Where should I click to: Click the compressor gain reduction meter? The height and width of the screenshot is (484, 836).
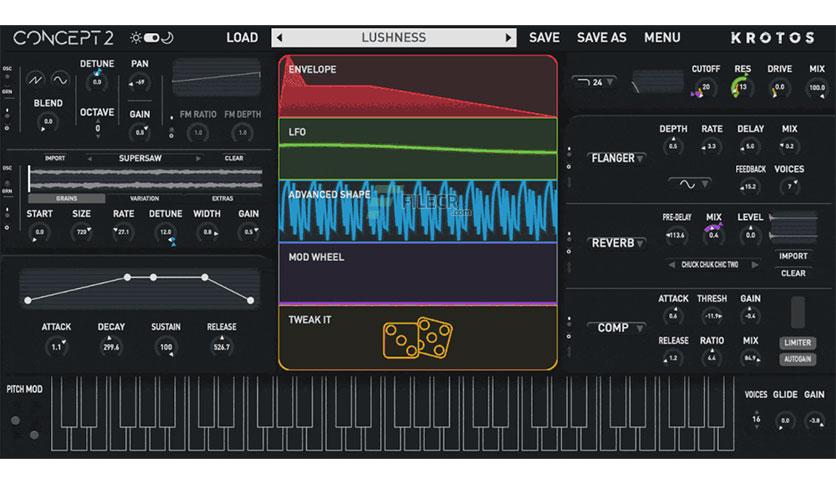(x=798, y=312)
